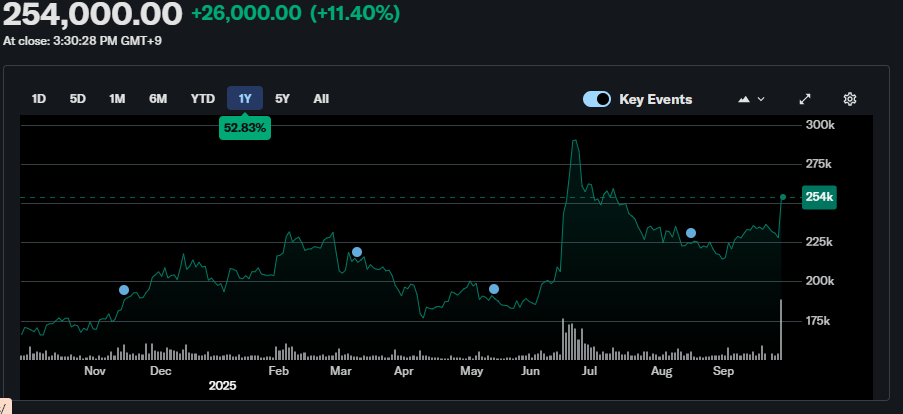Click the latest price point dot
This screenshot has width=903, height=414.
783,197
